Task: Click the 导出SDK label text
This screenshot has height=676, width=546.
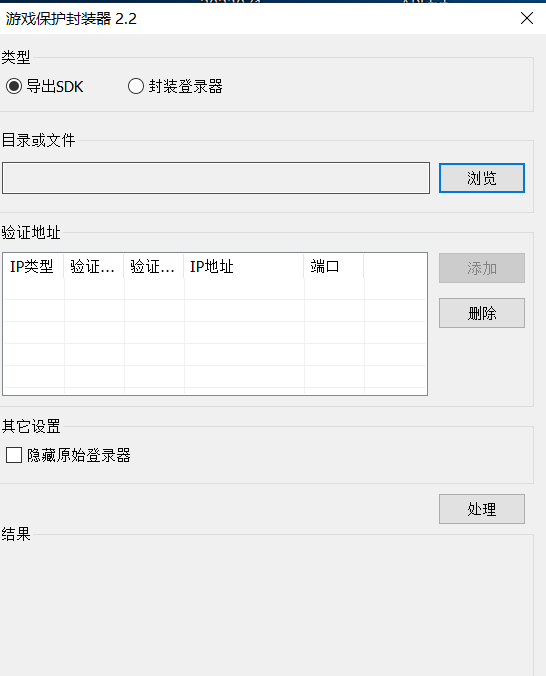Action: (x=55, y=86)
